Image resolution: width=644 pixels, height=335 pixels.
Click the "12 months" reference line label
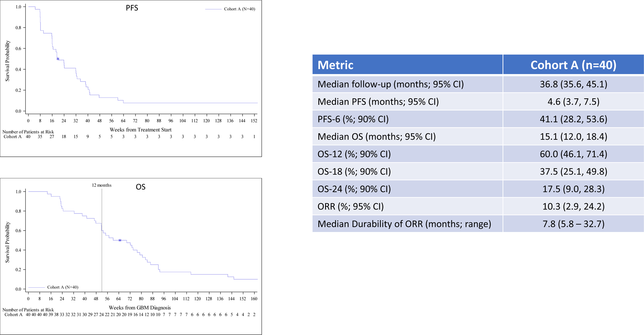click(x=102, y=185)
